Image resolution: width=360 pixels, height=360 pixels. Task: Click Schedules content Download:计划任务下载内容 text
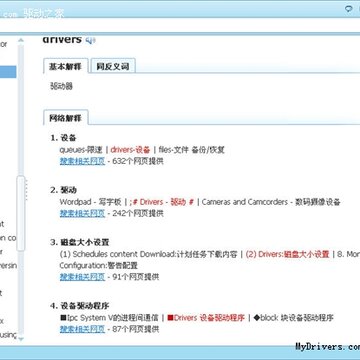pyautogui.click(x=149, y=254)
